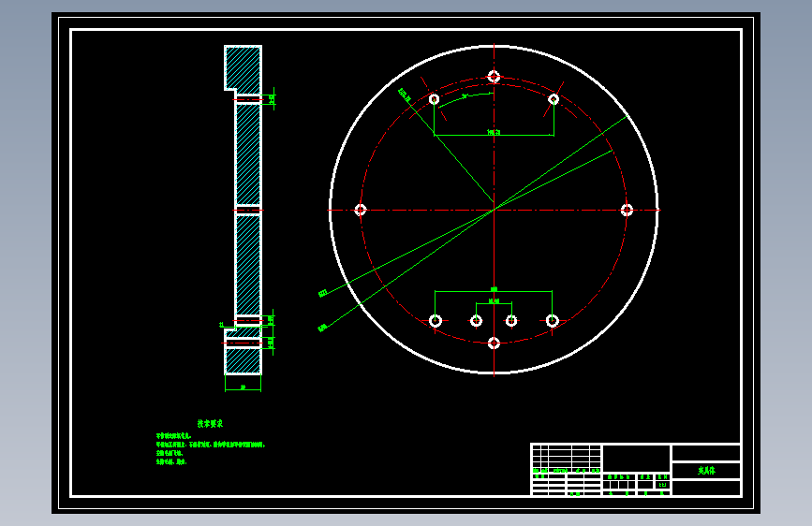Image resolution: width=812 pixels, height=526 pixels.
Task: Select the width dimension below the section view
Action: point(243,387)
